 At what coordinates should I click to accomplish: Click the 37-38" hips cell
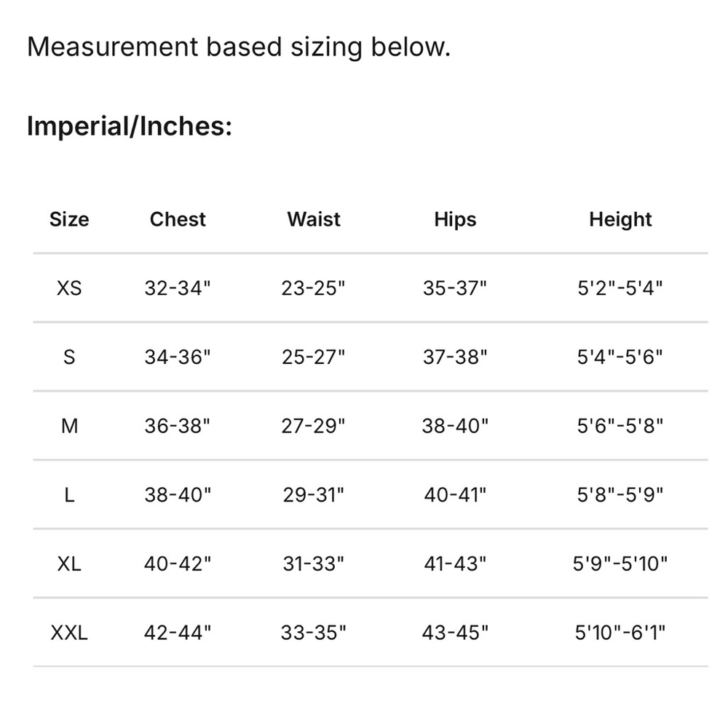point(455,357)
